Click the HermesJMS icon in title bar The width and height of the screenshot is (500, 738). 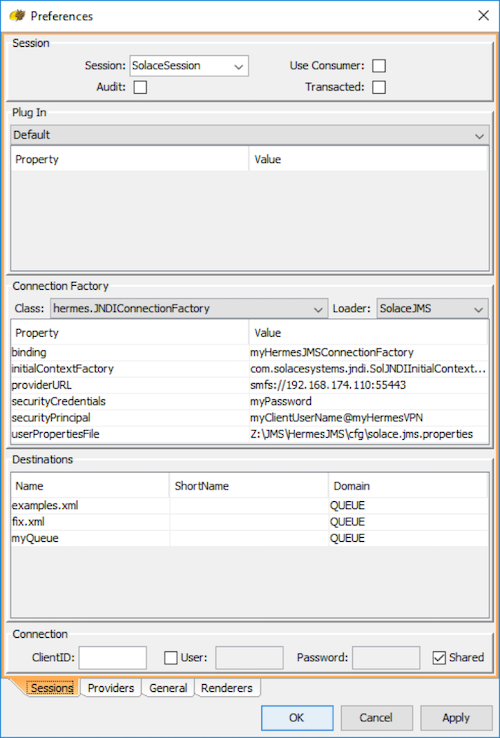pos(17,16)
